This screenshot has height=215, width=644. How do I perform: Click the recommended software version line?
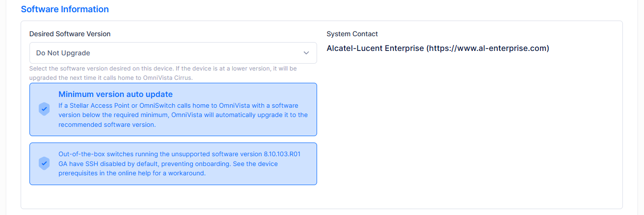[107, 124]
